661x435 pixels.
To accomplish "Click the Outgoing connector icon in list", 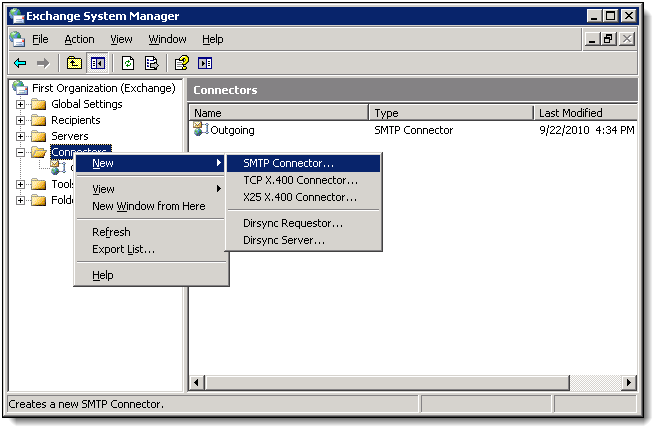I will pyautogui.click(x=201, y=129).
